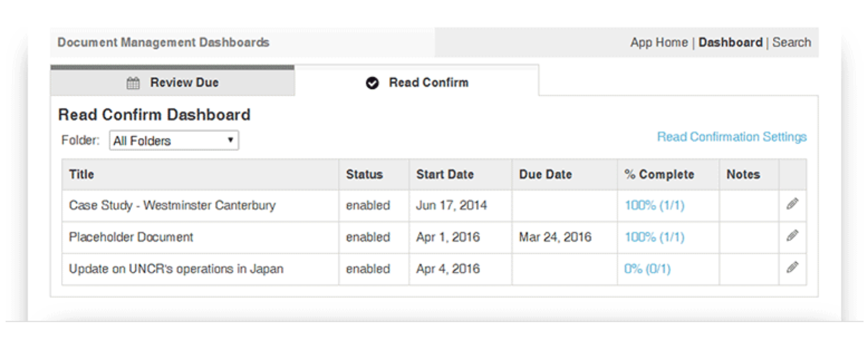Switch to the Review Due tab
868x340 pixels.
172,83
